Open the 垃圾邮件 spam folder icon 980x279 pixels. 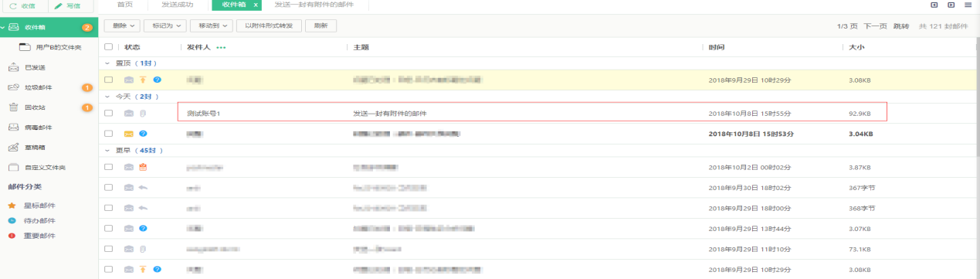click(x=13, y=87)
